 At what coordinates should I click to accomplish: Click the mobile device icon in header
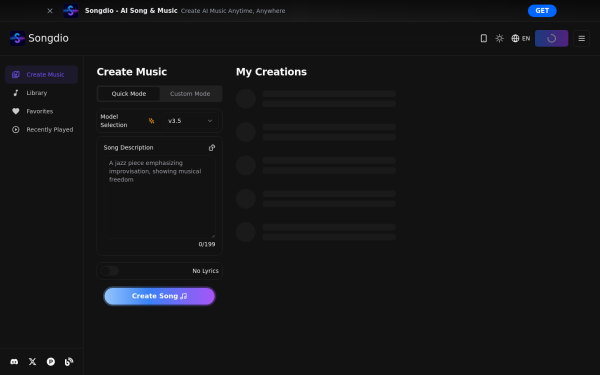[x=484, y=38]
